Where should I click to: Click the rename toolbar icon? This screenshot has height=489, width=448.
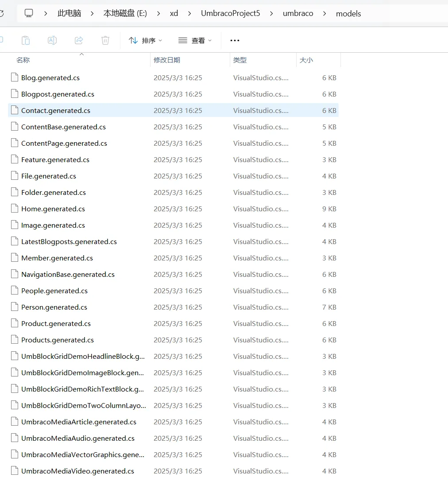[x=52, y=41]
